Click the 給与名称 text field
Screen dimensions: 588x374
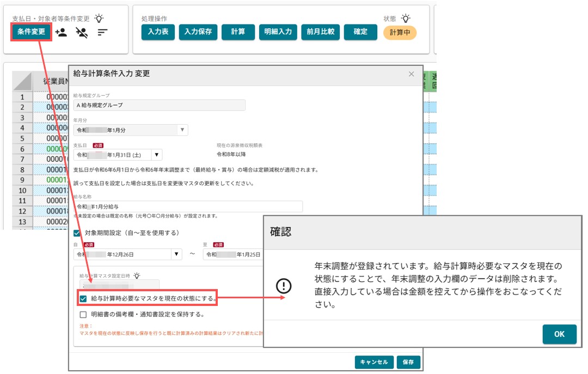188,206
